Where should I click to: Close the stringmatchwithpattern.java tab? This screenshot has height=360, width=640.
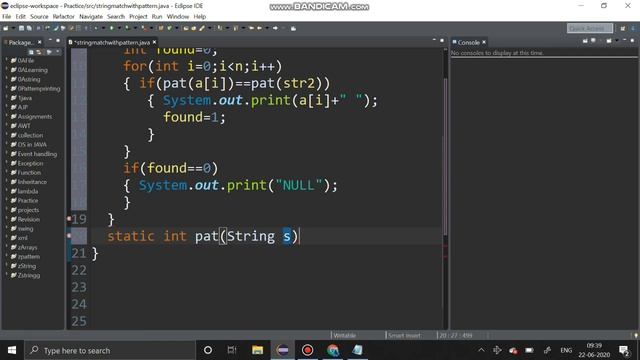(x=154, y=42)
